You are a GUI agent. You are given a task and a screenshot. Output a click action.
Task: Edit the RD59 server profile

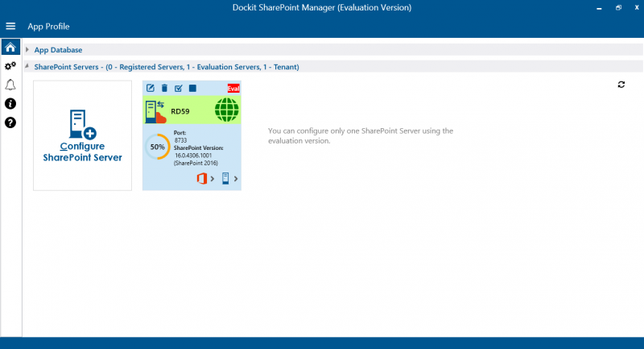click(151, 88)
